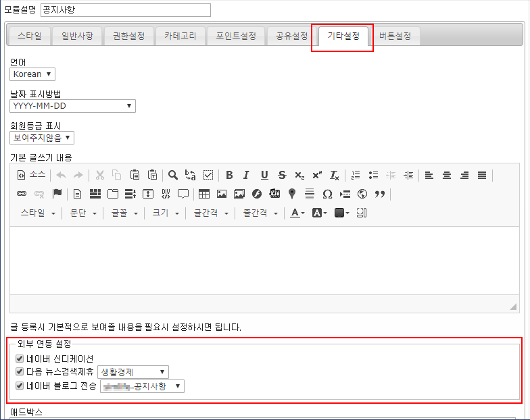Click the code snippet icon
The image size is (530, 420).
[166, 194]
